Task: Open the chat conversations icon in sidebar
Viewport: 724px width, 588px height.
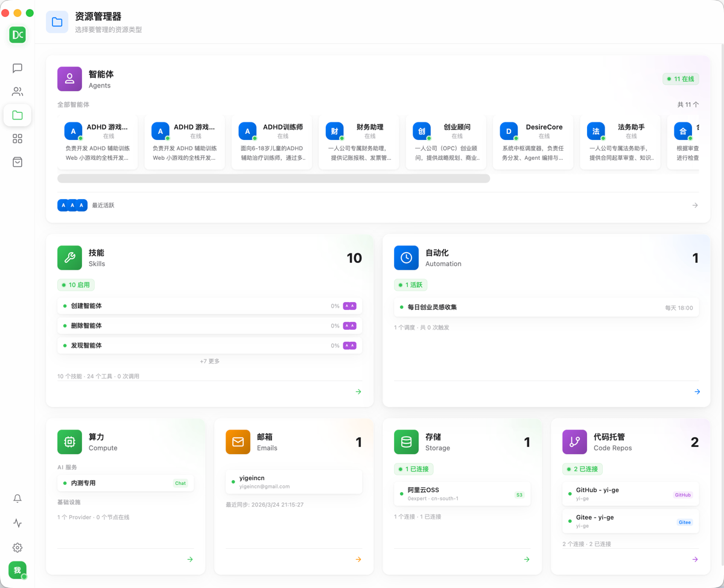Action: (x=17, y=68)
